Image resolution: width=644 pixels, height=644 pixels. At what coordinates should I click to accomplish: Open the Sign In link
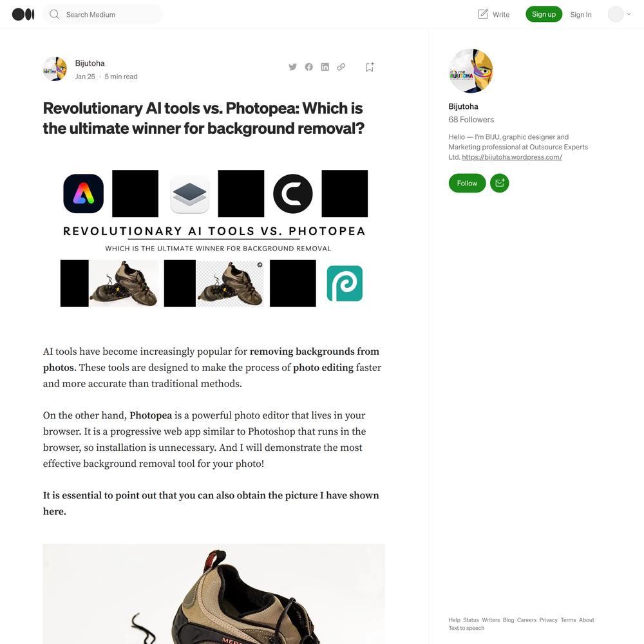581,14
